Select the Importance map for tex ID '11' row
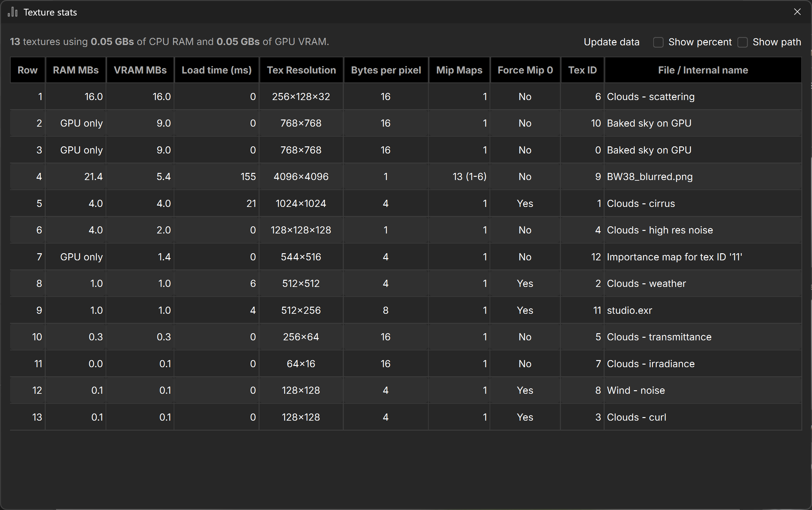 406,257
